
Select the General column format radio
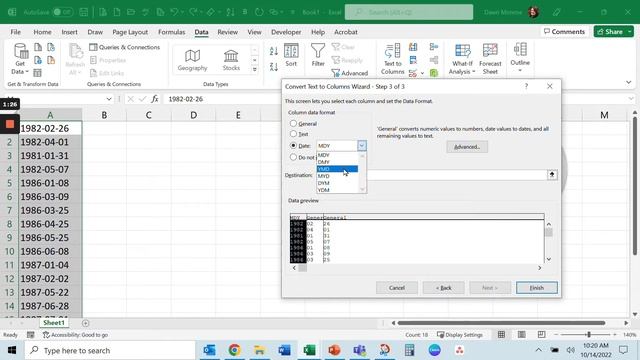click(293, 123)
